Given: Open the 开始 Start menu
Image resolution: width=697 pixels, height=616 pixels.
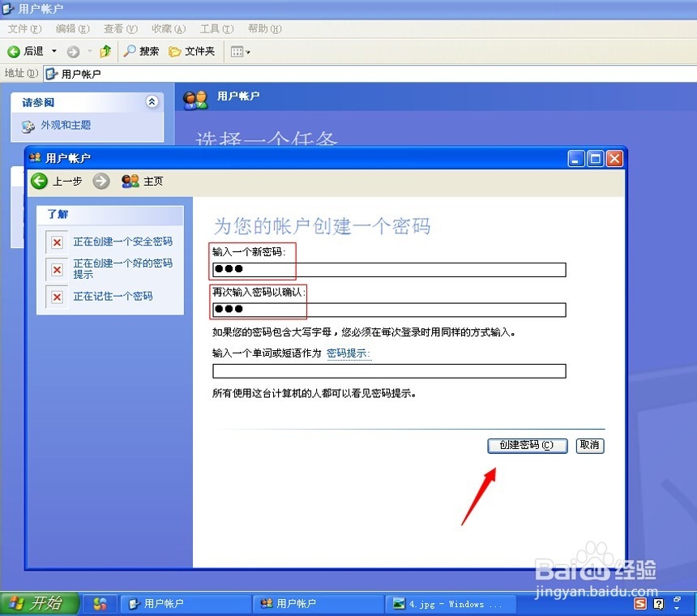Looking at the screenshot, I should coord(39,604).
